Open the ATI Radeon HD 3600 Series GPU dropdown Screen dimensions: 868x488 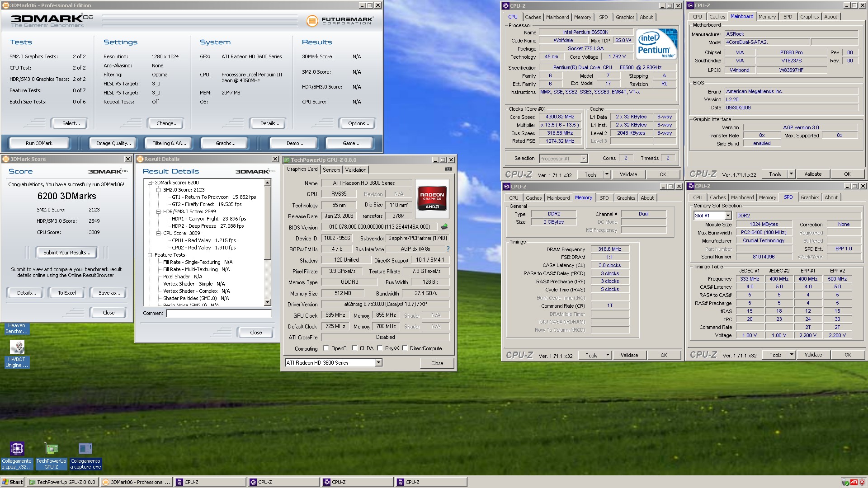coord(379,363)
